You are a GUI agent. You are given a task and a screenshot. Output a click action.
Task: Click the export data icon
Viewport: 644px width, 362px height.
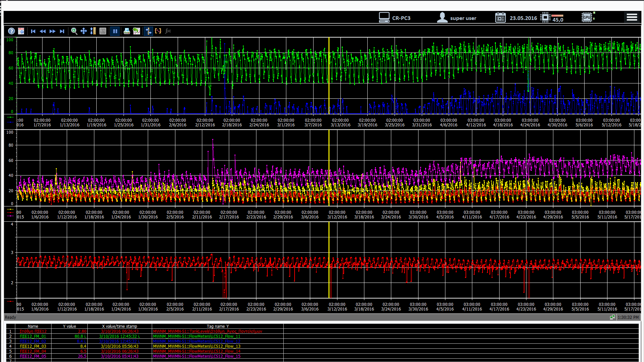click(137, 31)
